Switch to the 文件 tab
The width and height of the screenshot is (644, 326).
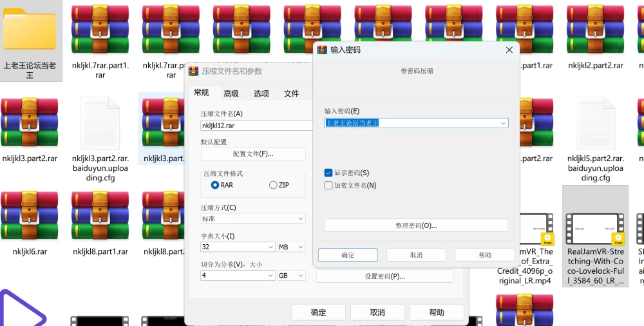291,93
